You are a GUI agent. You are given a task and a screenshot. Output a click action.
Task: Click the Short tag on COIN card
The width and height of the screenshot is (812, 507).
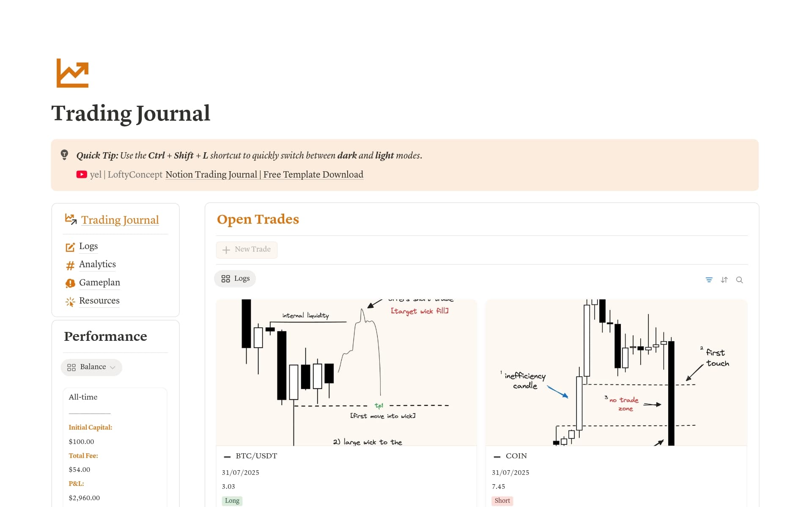coord(502,501)
